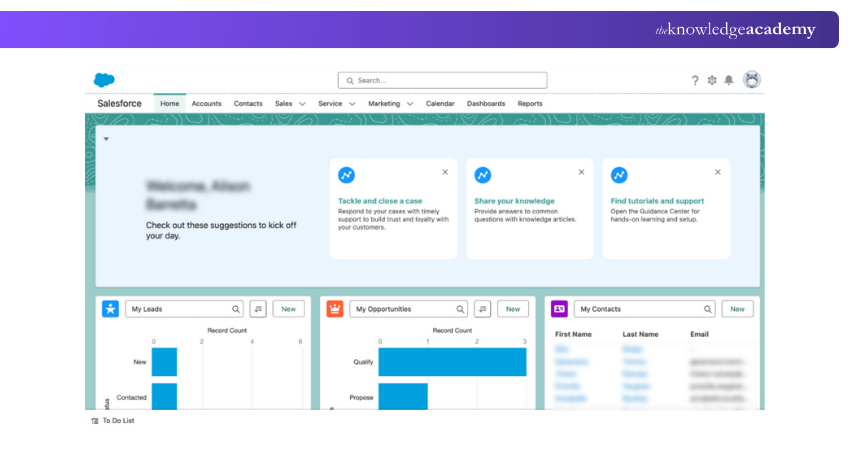Screen dimensions: 850x450
Task: Click the My Leads star icon
Action: coord(111,309)
